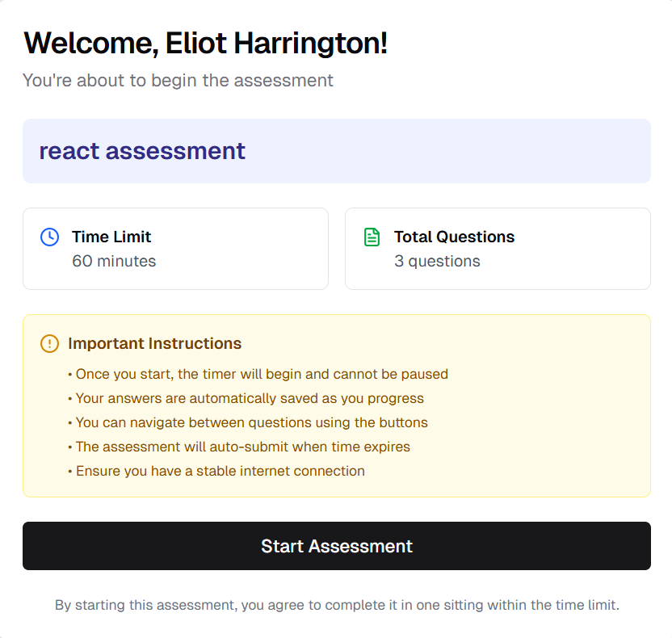This screenshot has height=638, width=672.
Task: Click the one-sitting agreement footer text
Action: [x=337, y=605]
